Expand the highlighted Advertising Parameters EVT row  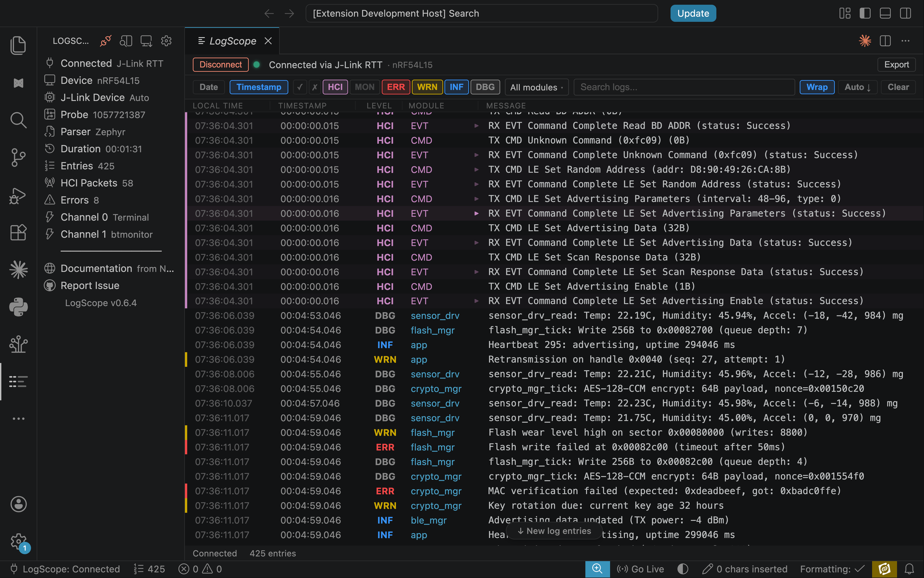[x=476, y=214]
